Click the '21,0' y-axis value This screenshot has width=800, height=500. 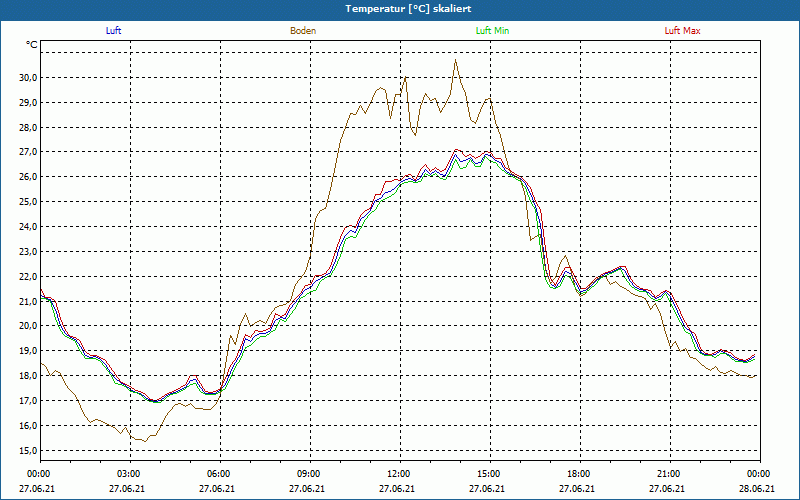(28, 302)
